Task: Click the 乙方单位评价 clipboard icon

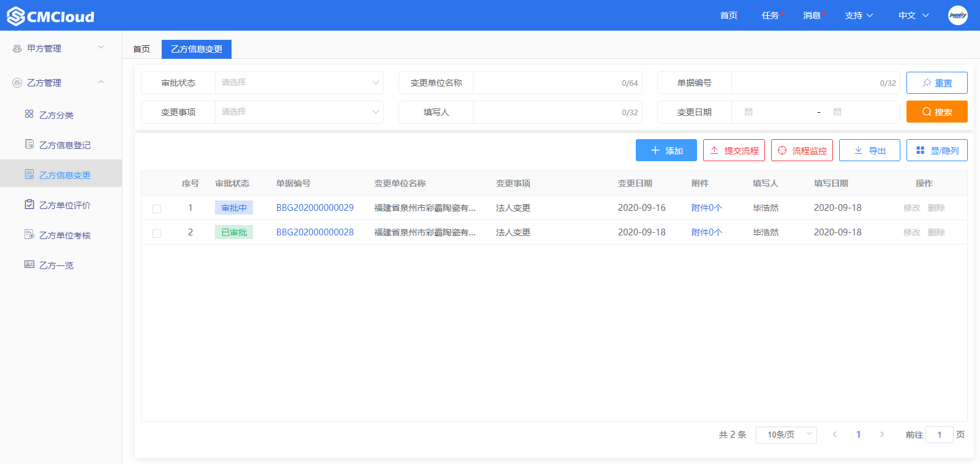Action: [29, 204]
